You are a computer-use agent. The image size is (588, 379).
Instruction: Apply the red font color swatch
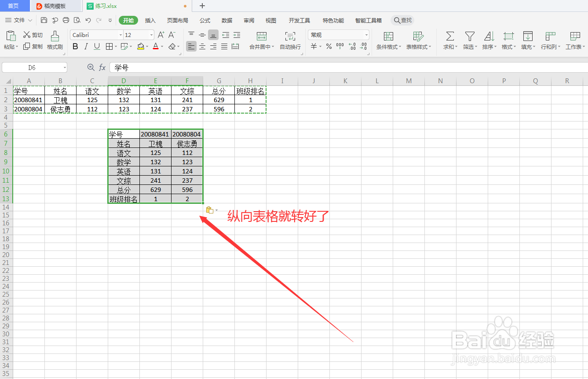point(156,46)
